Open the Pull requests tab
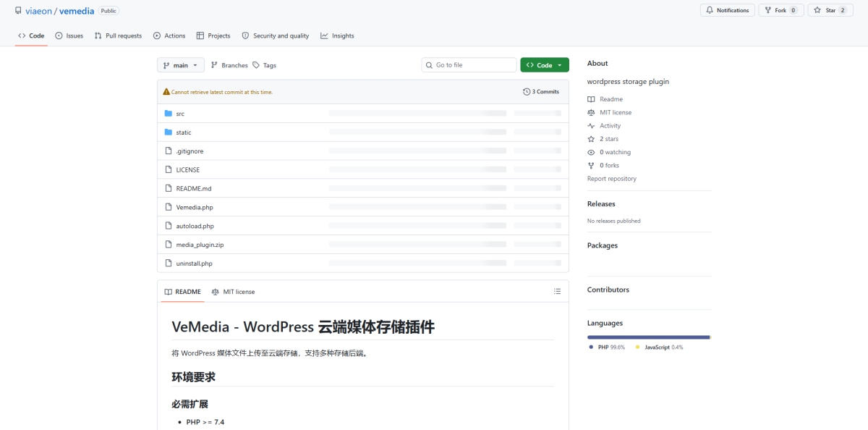 tap(118, 35)
